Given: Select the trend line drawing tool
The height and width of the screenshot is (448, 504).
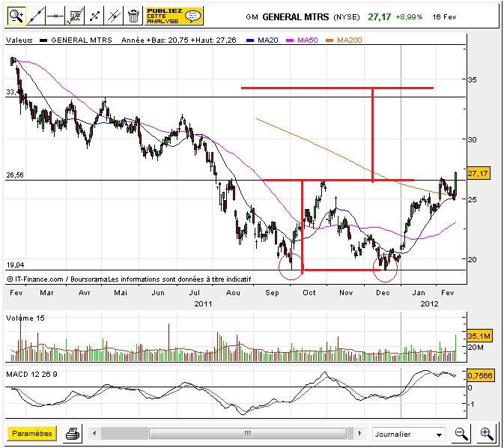Looking at the screenshot, I should [36, 16].
